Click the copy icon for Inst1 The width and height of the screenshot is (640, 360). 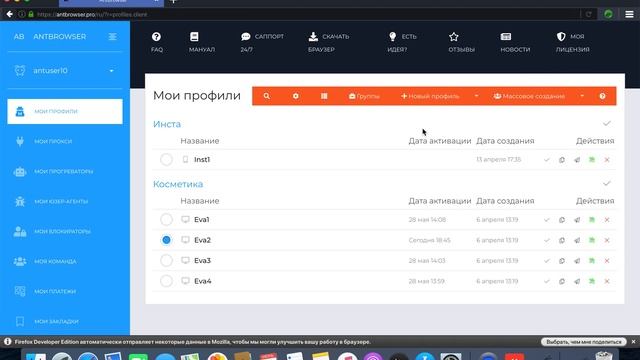[562, 160]
